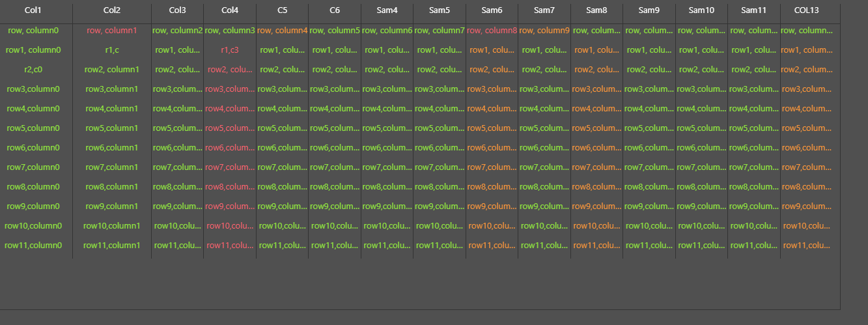This screenshot has height=325, width=868.
Task: Select the red row5 cell under Col4
Action: tap(230, 128)
